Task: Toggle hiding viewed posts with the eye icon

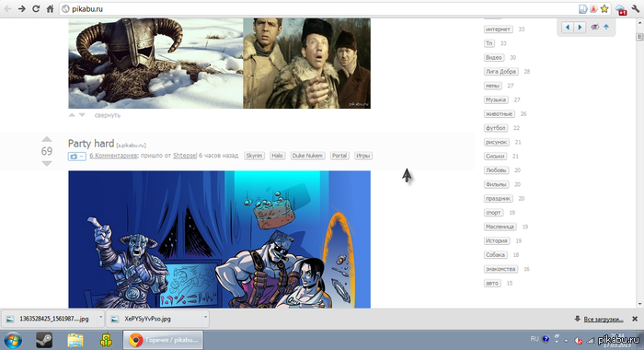Action: [594, 27]
